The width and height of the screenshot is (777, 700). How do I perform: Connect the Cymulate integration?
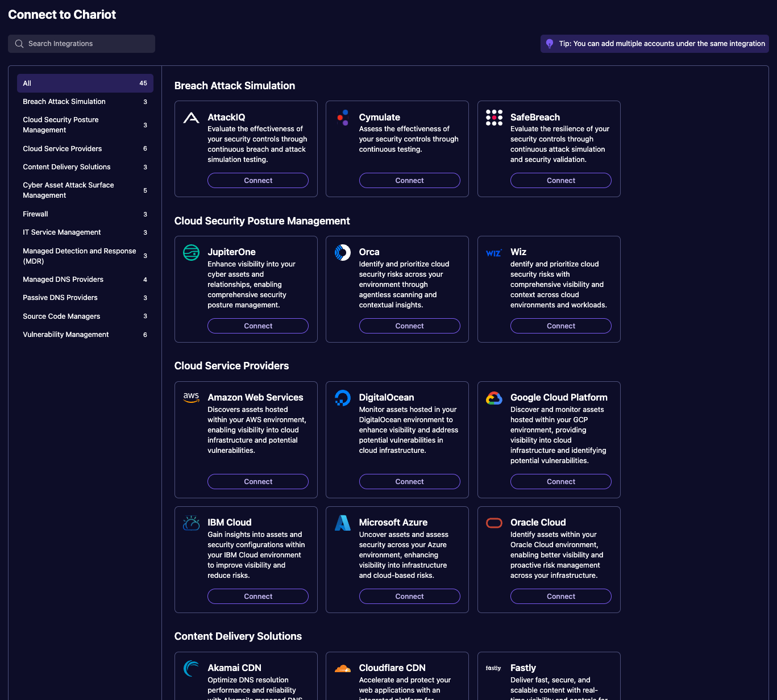(409, 181)
